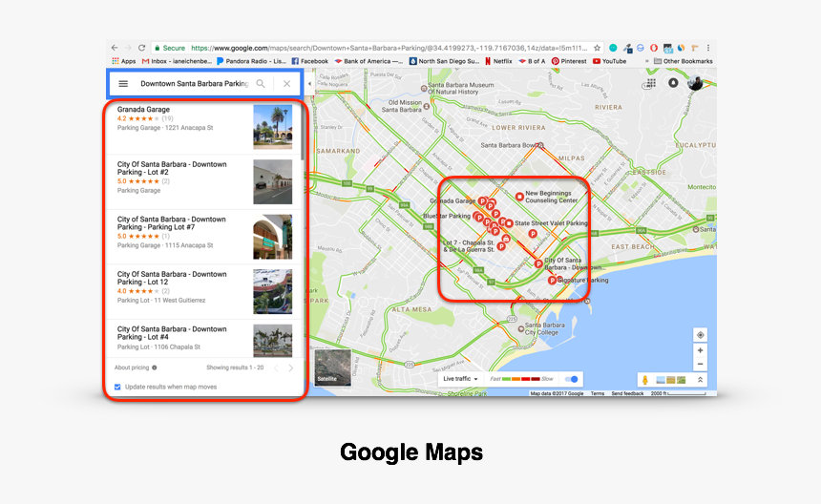Open the Facebook bookmark
821x504 pixels.
coord(310,61)
